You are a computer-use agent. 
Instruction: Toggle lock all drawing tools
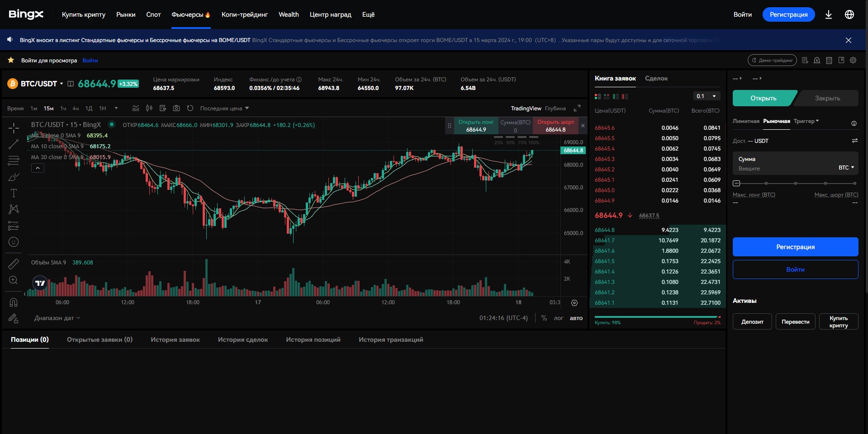click(x=14, y=318)
